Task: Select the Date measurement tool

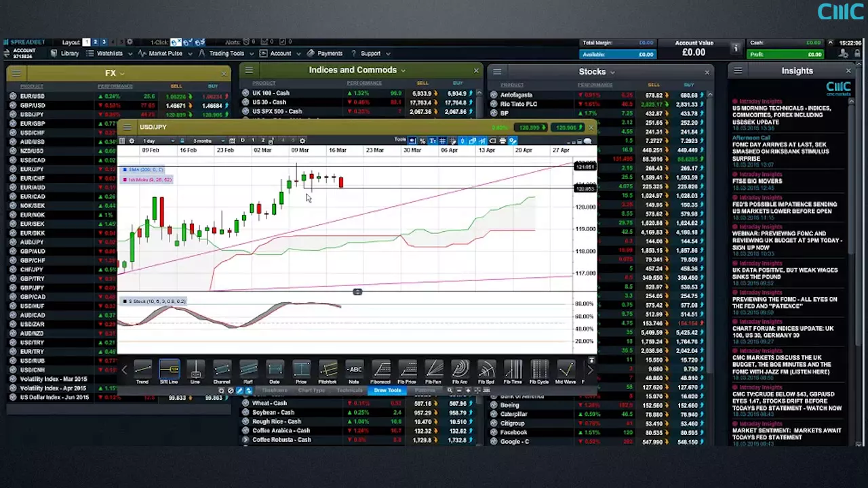Action: coord(275,371)
